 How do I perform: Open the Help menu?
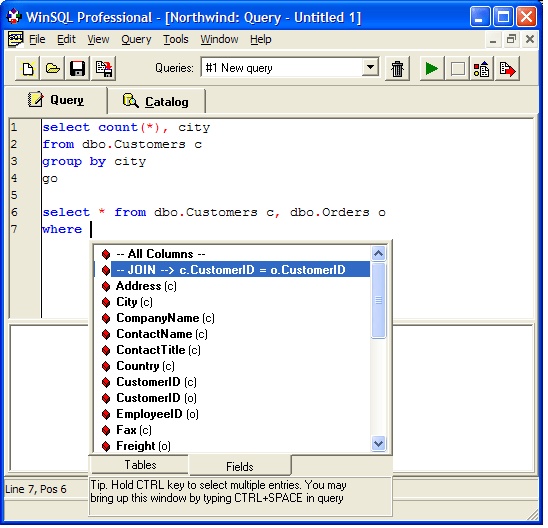[261, 39]
